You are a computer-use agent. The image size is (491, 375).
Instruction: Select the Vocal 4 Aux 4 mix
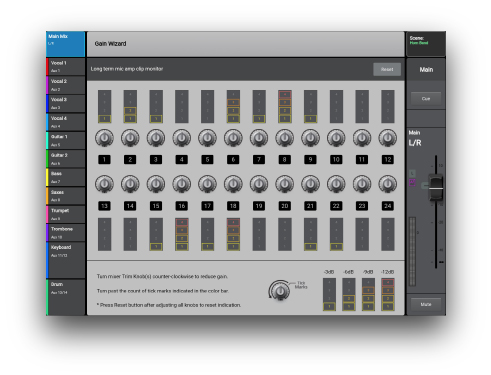tap(66, 122)
